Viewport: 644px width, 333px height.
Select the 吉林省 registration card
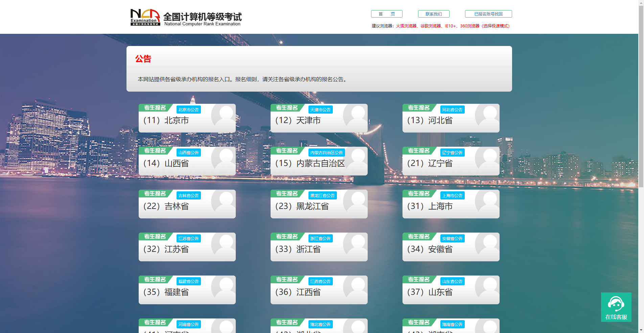[176, 206]
